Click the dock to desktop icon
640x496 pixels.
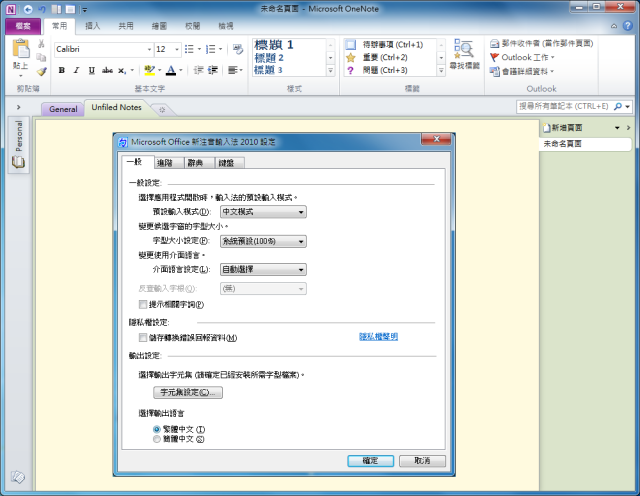pos(56,9)
